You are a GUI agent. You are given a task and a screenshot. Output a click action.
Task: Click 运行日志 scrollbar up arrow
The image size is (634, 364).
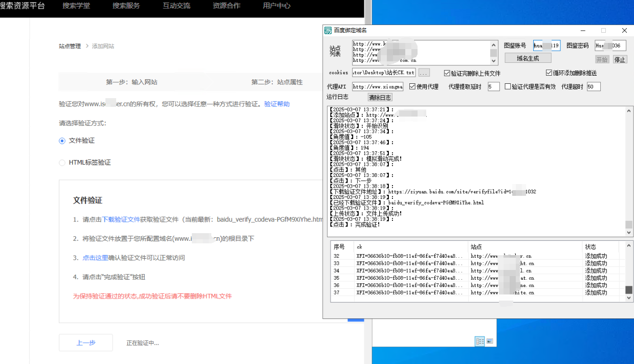point(629,110)
